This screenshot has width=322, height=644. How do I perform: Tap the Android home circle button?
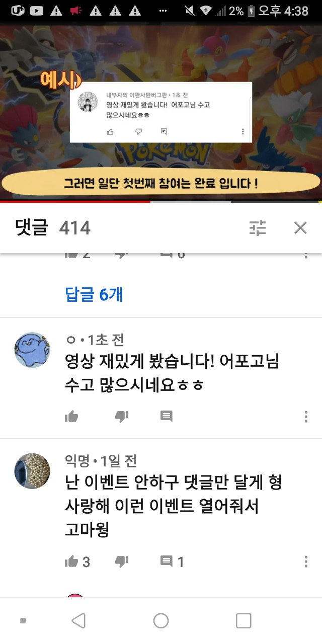point(161,621)
